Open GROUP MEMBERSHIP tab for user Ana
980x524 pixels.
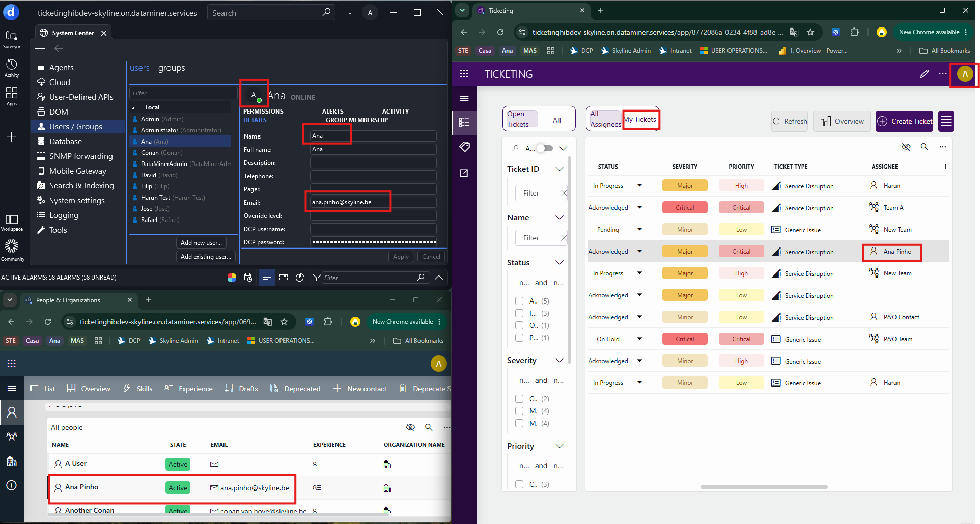(x=356, y=120)
